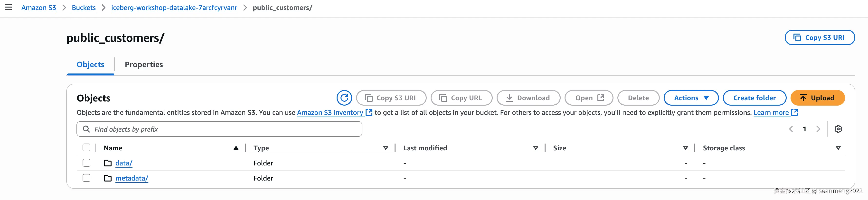Click the metadata folder icon
Image resolution: width=868 pixels, height=200 pixels.
point(108,178)
